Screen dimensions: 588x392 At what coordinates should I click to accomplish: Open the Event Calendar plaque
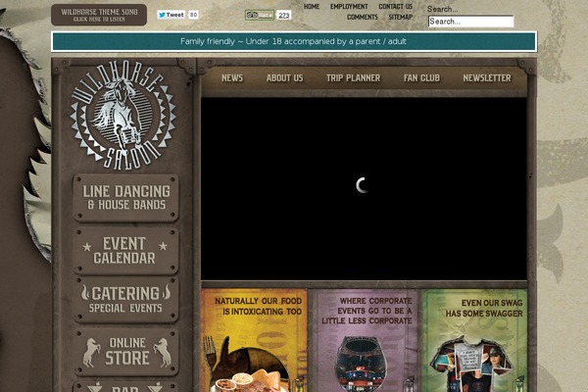tap(125, 250)
